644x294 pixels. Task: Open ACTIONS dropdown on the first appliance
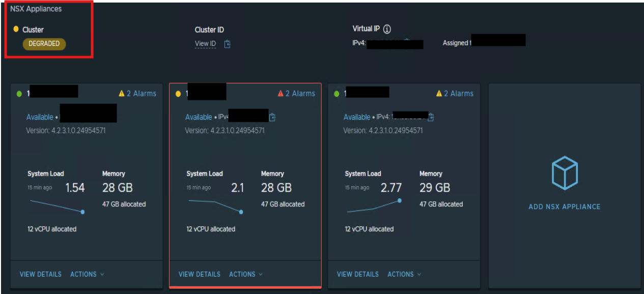87,274
